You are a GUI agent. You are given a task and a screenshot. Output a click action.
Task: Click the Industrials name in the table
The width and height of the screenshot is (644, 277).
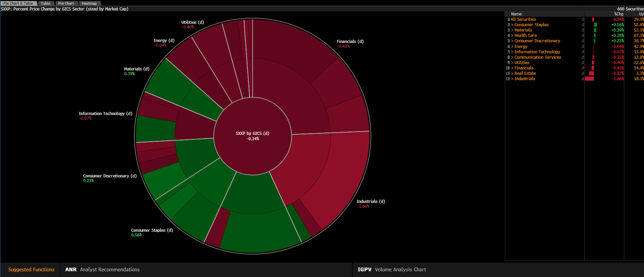[525, 79]
